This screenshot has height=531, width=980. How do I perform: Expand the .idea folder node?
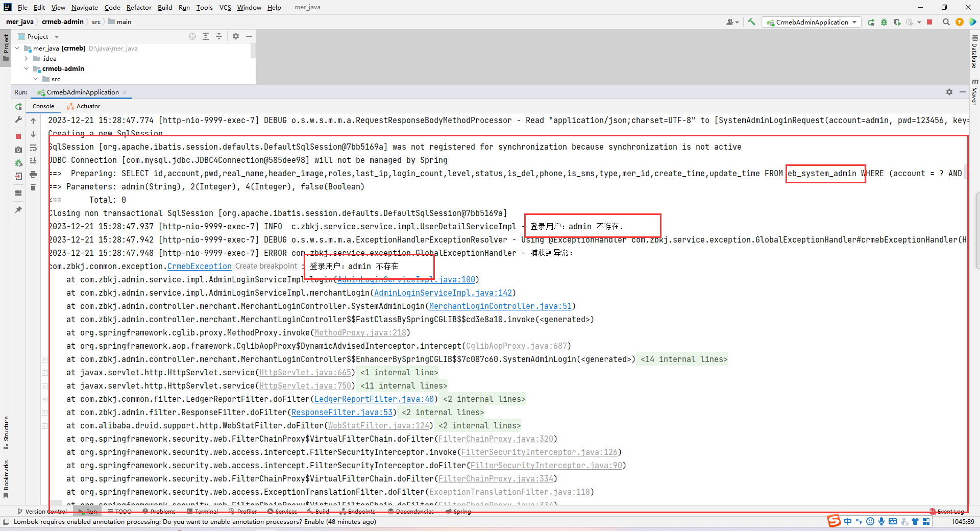point(27,59)
